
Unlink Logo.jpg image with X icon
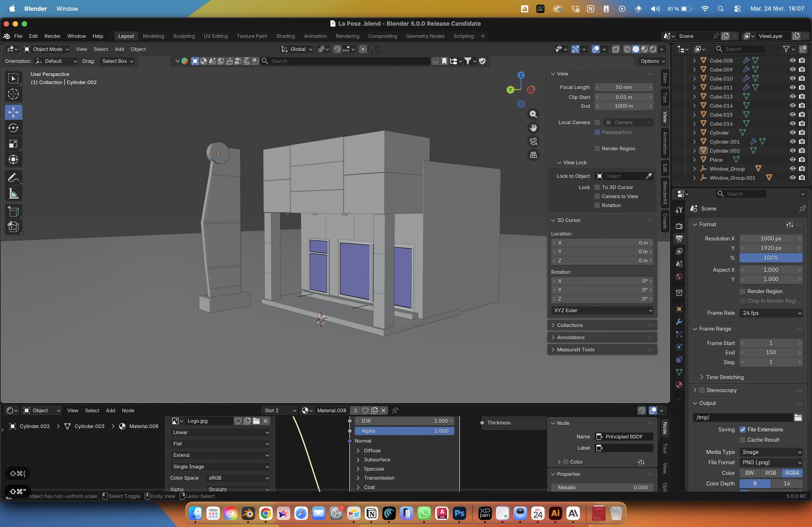(266, 421)
